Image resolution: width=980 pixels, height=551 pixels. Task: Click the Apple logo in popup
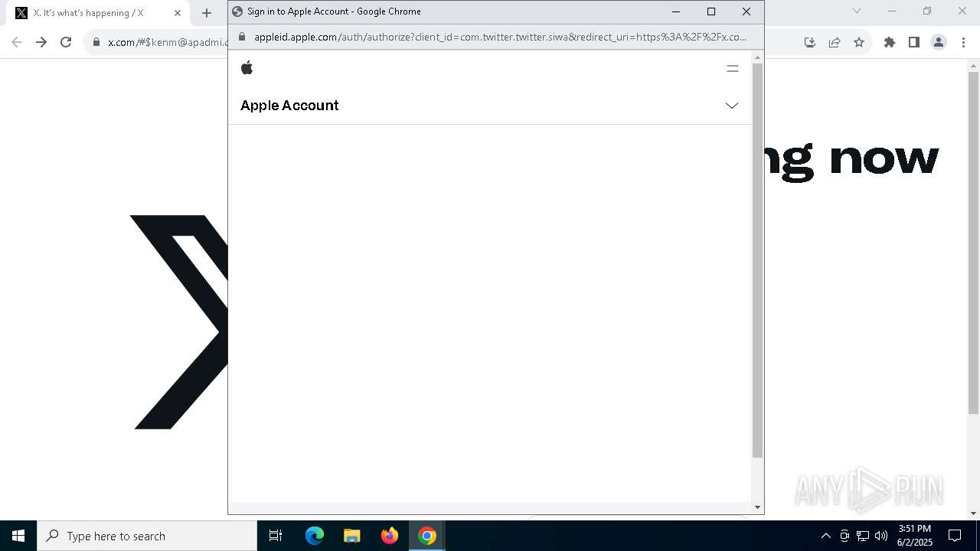[x=247, y=68]
